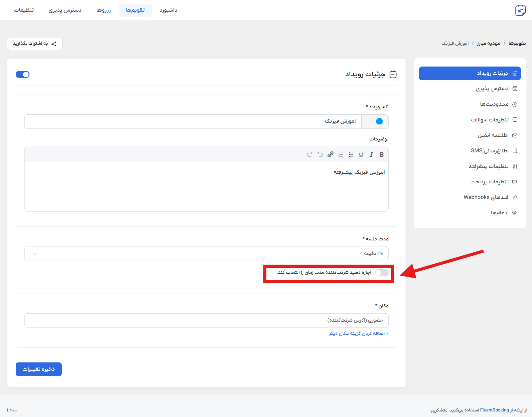The width and height of the screenshot is (532, 417).
Task: Click the redo icon in editor
Action: 310,155
